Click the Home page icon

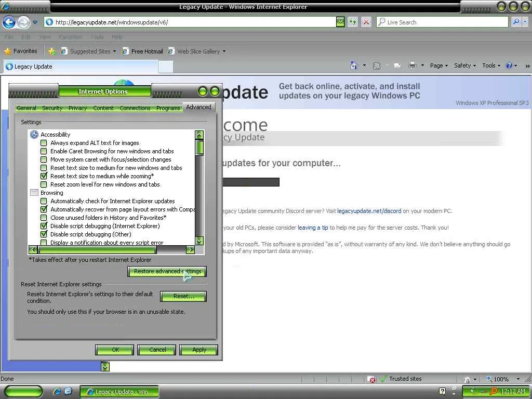point(354,65)
